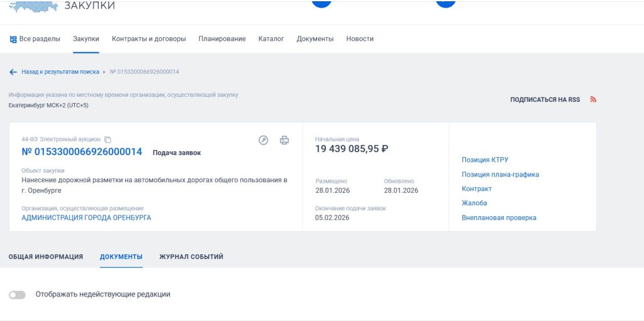Open the Внеплановая проверка link

pyautogui.click(x=499, y=218)
